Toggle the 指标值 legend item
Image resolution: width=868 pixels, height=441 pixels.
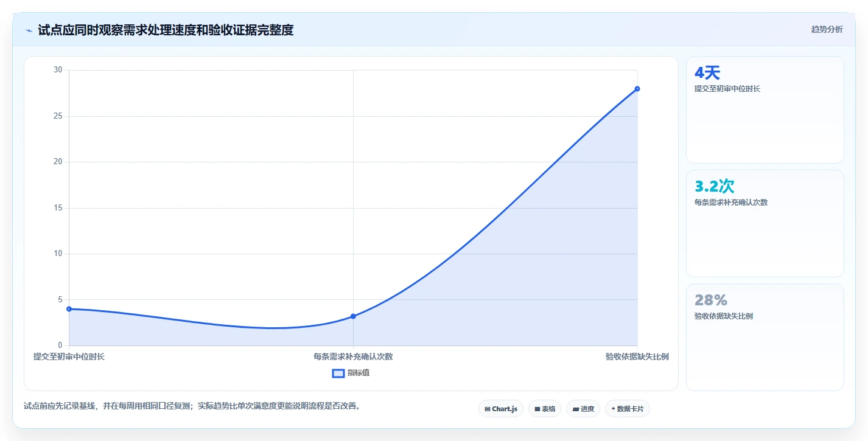(x=351, y=373)
